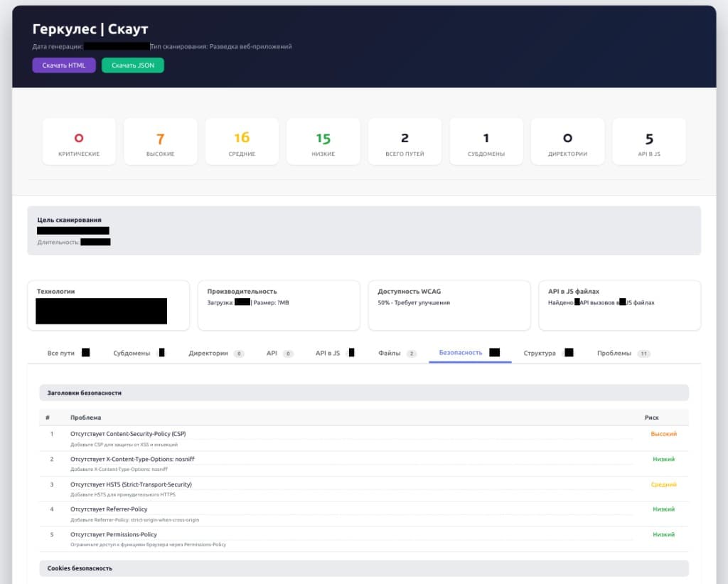The image size is (728, 584).
Task: Switch to the Субдомены tab
Action: (x=139, y=353)
